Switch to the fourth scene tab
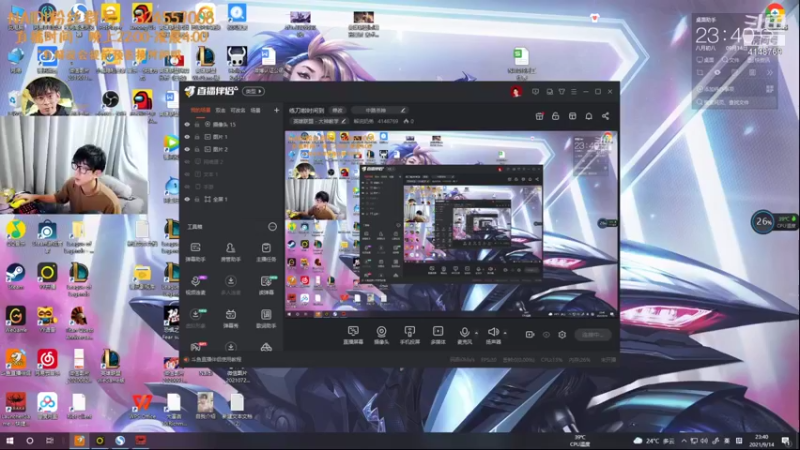This screenshot has width=800, height=450. click(256, 110)
